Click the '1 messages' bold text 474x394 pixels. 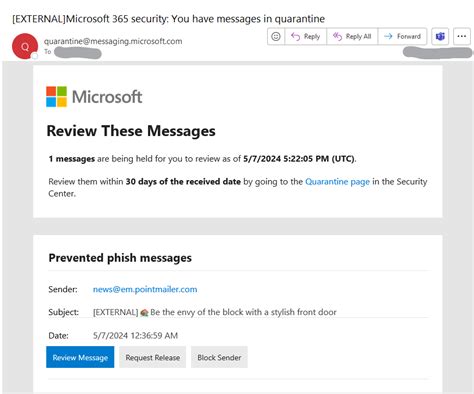click(72, 159)
